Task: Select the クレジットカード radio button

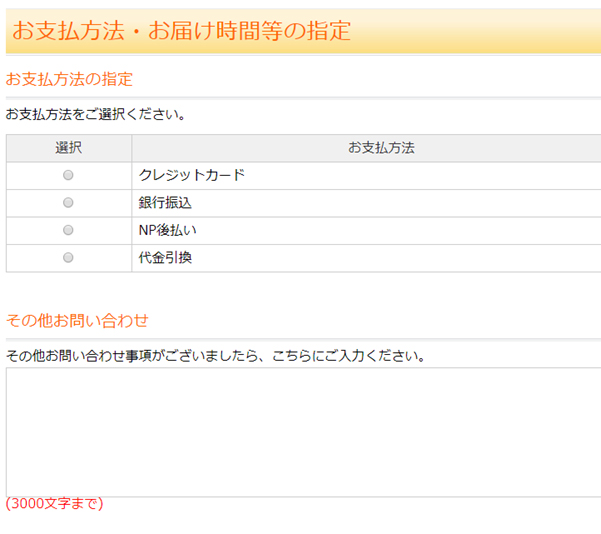Action: (68, 175)
